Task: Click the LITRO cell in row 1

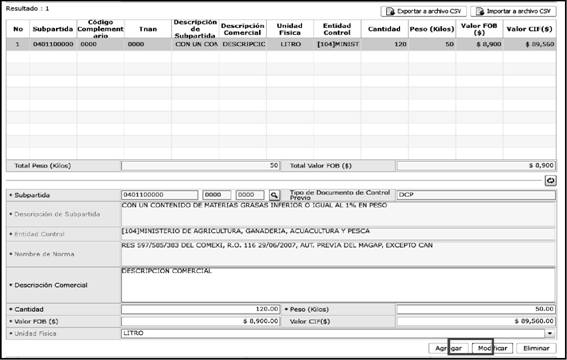Action: click(290, 44)
